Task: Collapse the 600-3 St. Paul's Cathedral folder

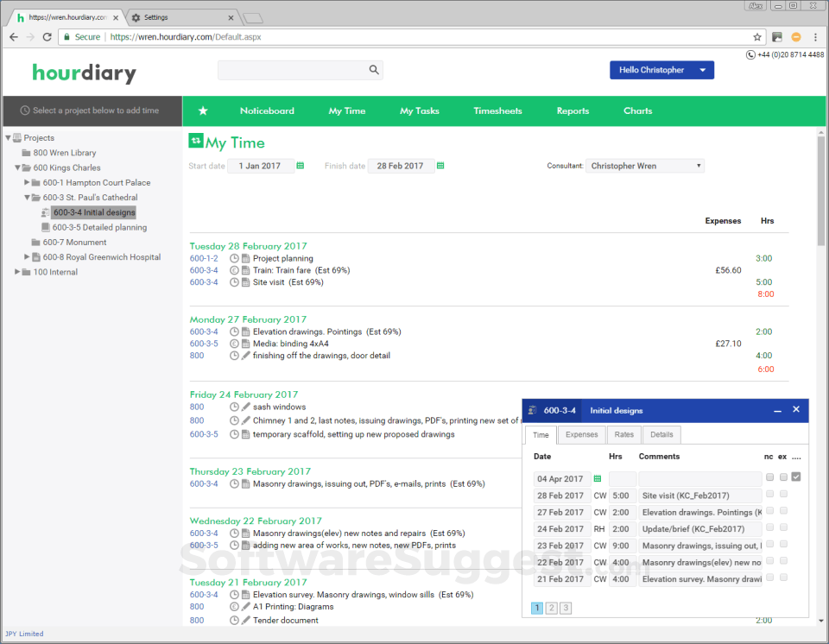Action: 27,197
